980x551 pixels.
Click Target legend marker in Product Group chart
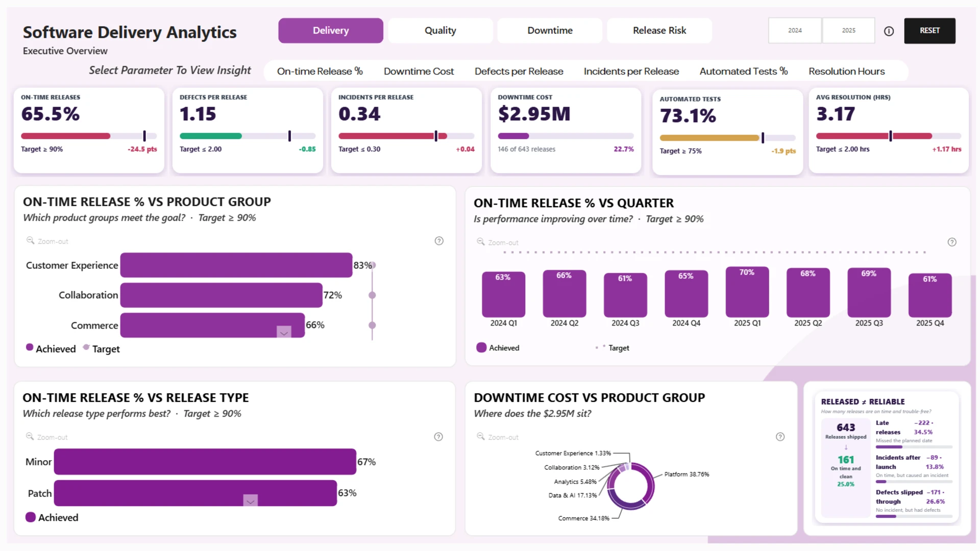[x=86, y=347]
